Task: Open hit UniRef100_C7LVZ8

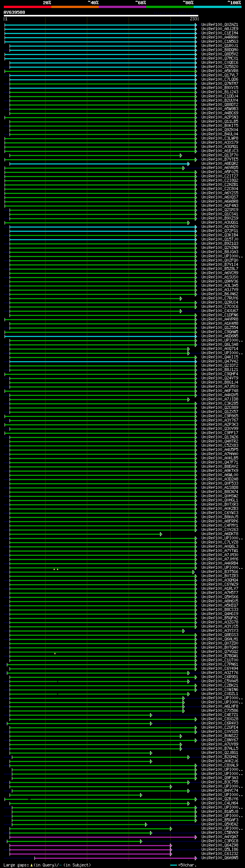Action: 220,542
